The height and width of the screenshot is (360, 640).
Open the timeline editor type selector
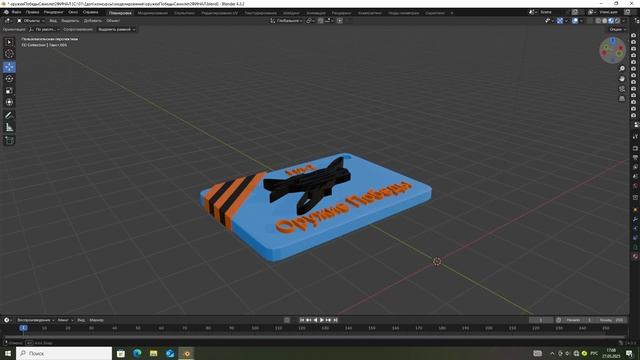[x=7, y=320]
